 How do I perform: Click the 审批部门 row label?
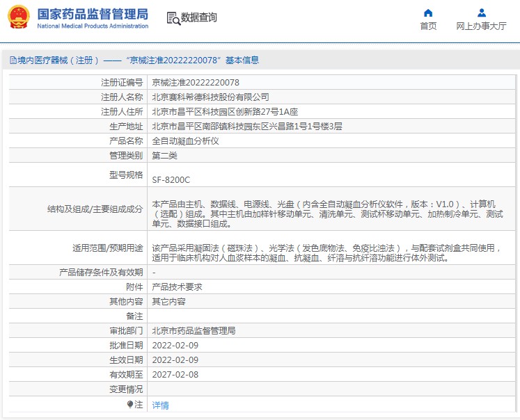pyautogui.click(x=126, y=330)
